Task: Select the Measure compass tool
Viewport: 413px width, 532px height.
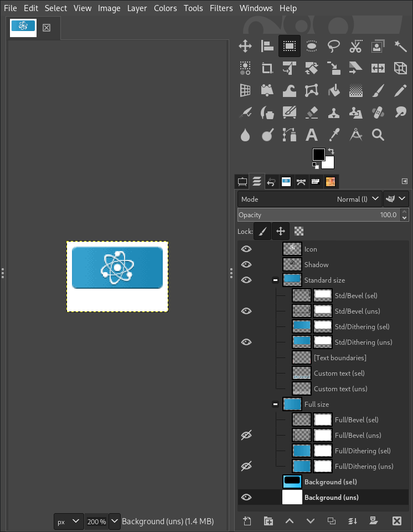Action: [x=355, y=135]
